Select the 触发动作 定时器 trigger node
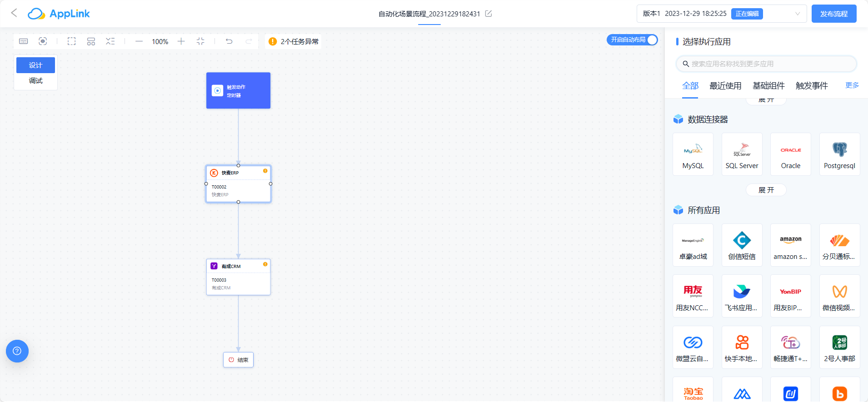Image resolution: width=868 pixels, height=402 pixels. (x=238, y=90)
